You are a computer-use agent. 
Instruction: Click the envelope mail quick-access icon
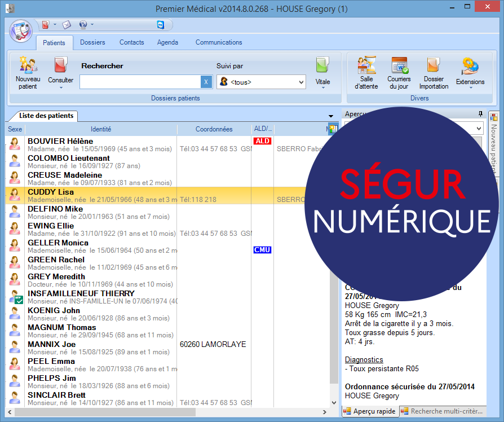pos(67,25)
